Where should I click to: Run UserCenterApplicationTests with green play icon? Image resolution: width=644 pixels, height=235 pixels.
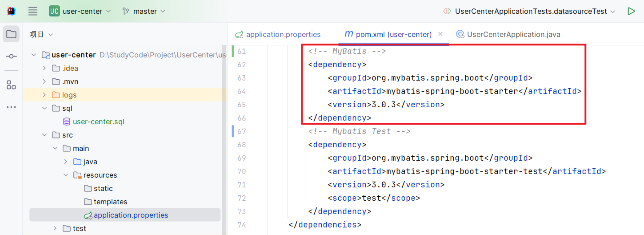631,12
